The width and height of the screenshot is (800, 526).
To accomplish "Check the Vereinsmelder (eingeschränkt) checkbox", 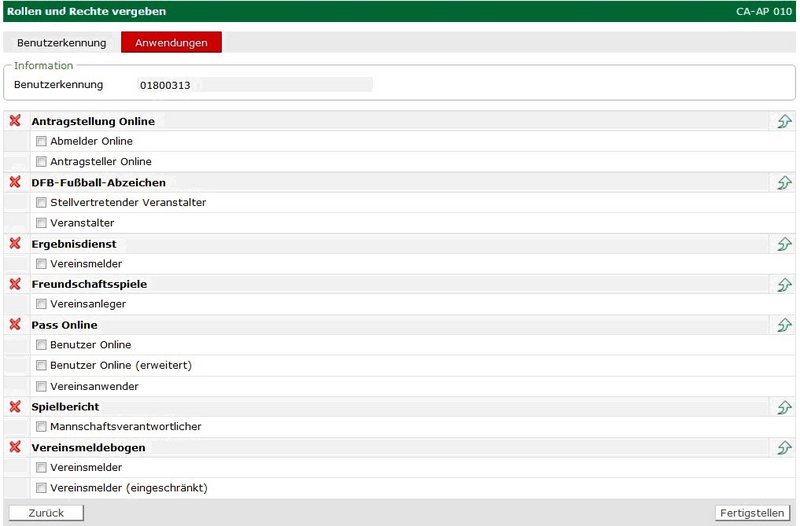I will pyautogui.click(x=42, y=488).
